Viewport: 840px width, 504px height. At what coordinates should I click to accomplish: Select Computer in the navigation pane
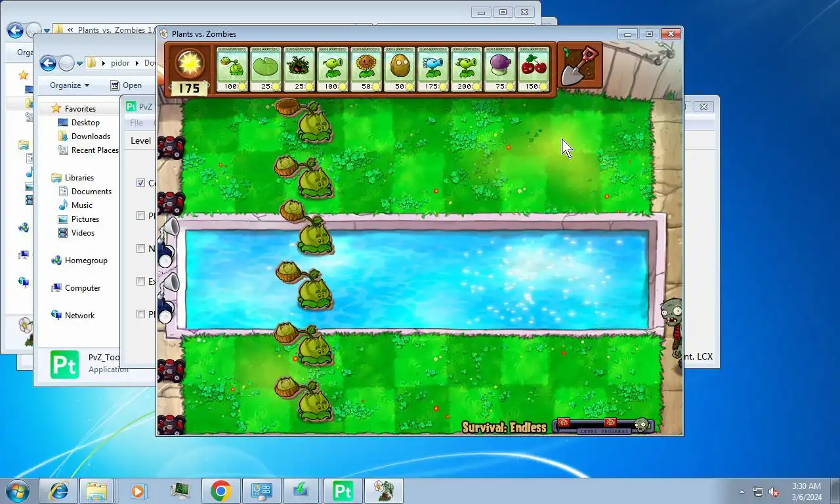[83, 288]
